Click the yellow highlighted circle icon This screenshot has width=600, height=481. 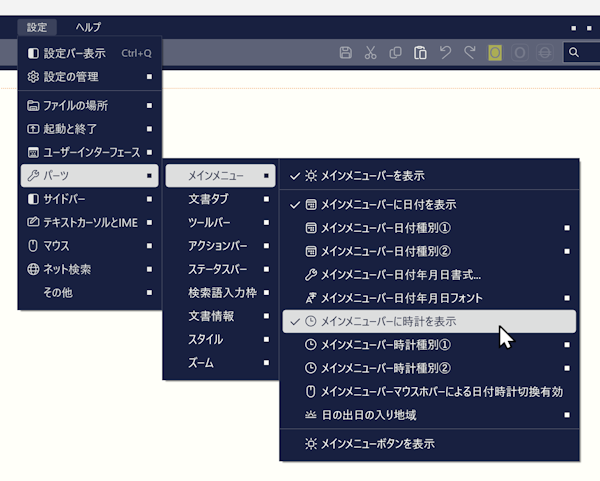click(495, 52)
